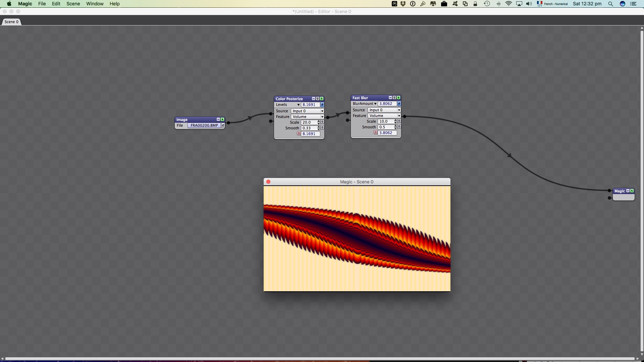Close the Magic - Scene 0 preview window
Viewport: 644px width, 362px height.
[x=268, y=182]
